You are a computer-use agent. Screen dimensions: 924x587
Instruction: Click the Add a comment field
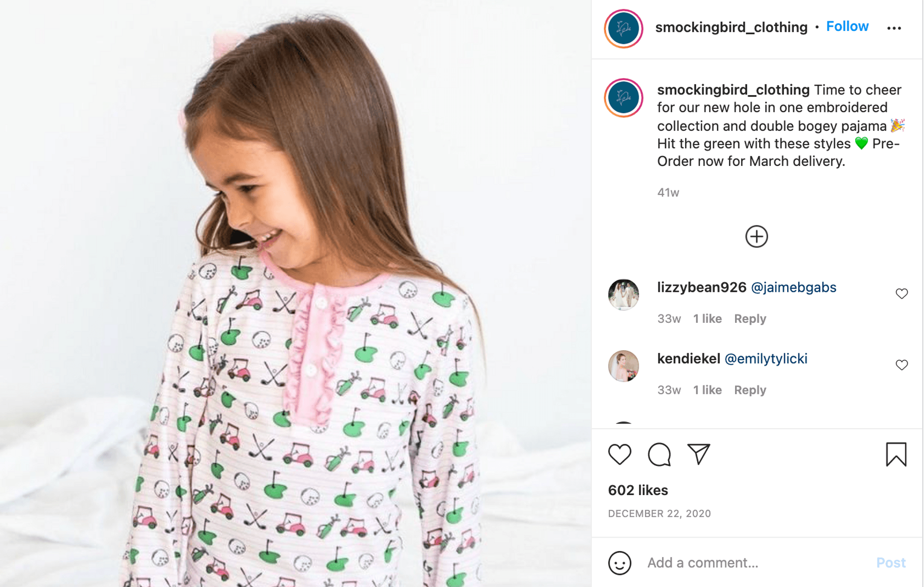[x=758, y=563]
